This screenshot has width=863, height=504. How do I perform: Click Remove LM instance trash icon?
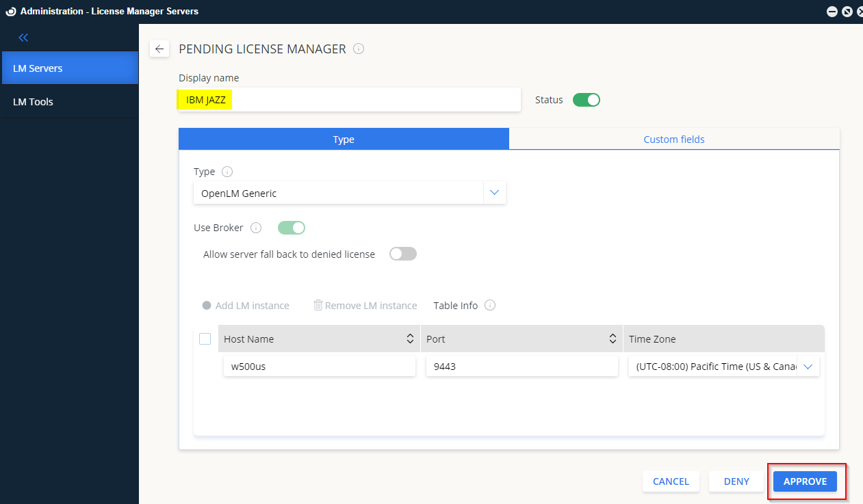pyautogui.click(x=318, y=306)
